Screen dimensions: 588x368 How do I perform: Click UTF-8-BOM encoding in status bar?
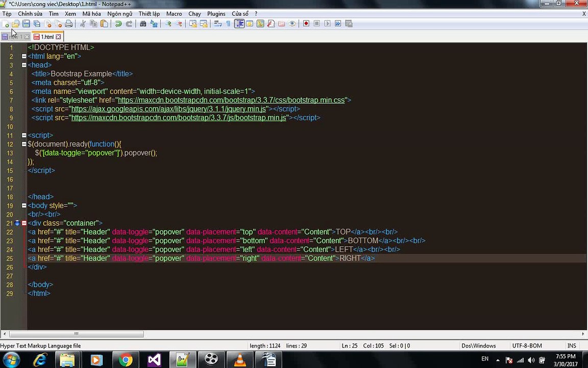[527, 346]
